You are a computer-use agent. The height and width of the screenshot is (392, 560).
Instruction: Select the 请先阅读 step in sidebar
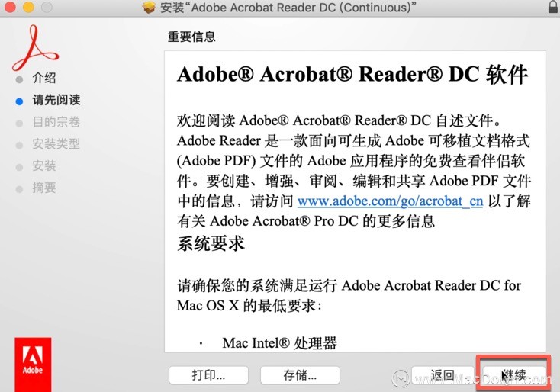[56, 100]
